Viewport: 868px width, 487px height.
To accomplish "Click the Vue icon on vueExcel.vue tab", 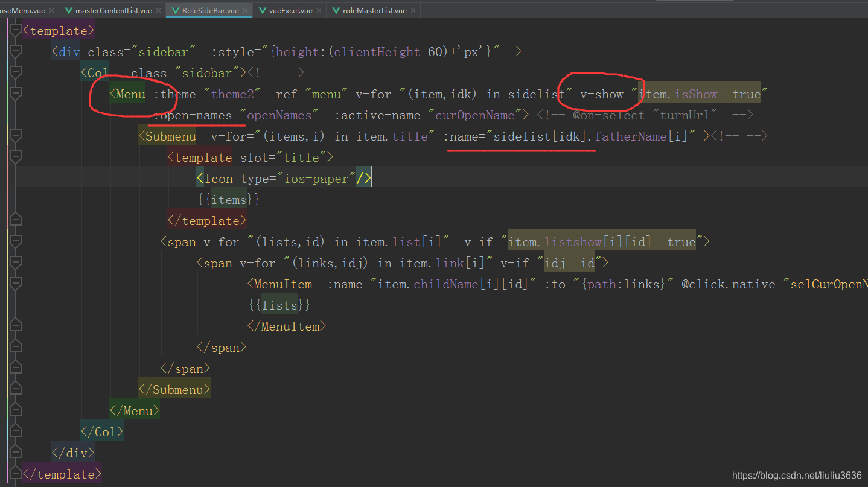I will (263, 11).
